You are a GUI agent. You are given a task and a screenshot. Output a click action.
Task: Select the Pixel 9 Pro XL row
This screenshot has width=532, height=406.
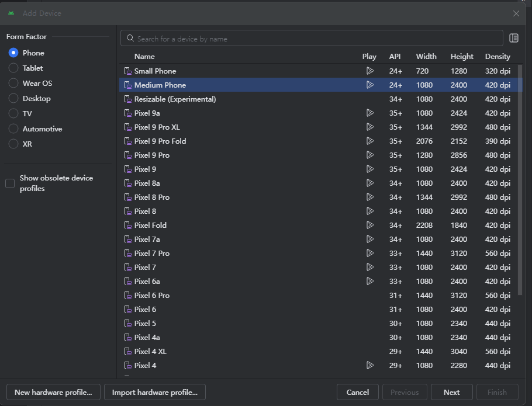pos(321,127)
